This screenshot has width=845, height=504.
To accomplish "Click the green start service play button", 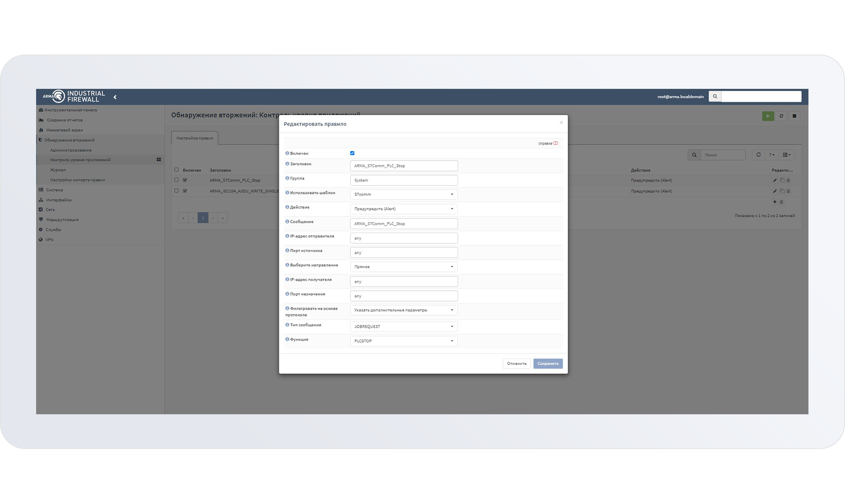I will coord(768,116).
